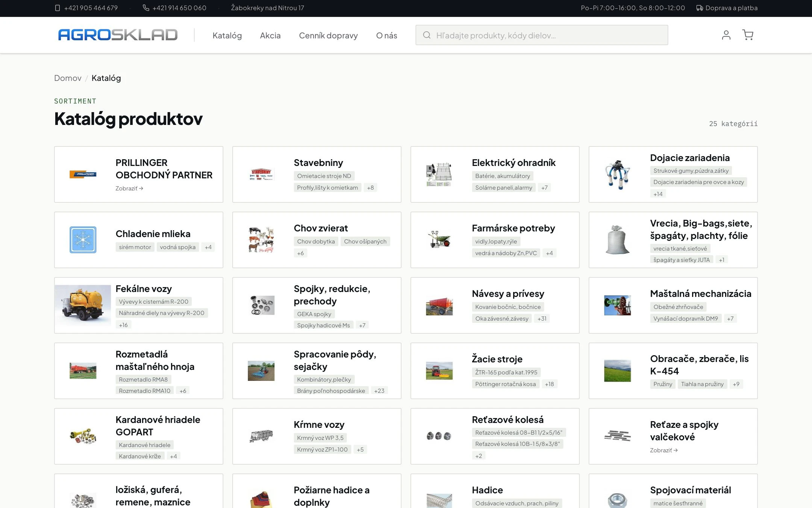Screen dimensions: 812x508
Task: Open the Kardanové hriadele GOPART image
Action: [x=83, y=436]
